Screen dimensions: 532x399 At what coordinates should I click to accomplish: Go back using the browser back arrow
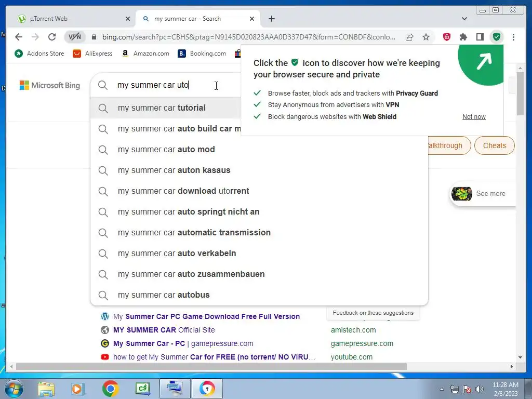tap(19, 37)
